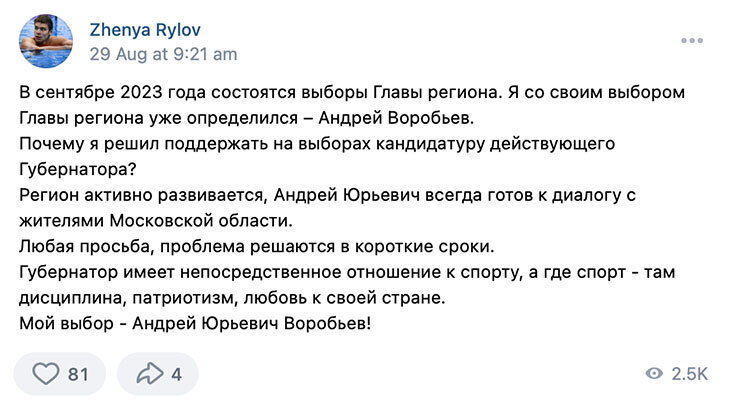Image resolution: width=730 pixels, height=407 pixels.
Task: Click the line beginning "Почему я решил поддержать"
Action: pos(317,144)
